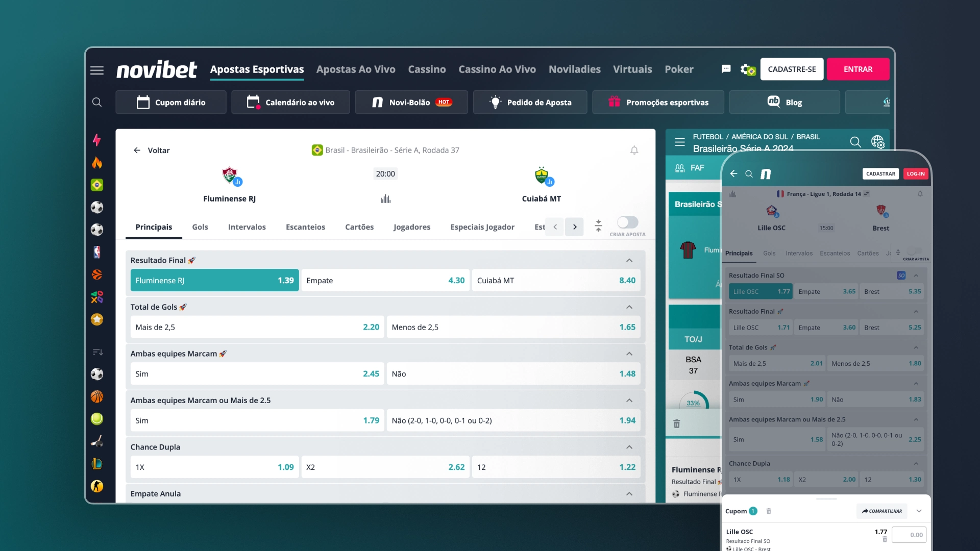
Task: Click the trash icon in desktop betslip
Action: pyautogui.click(x=677, y=423)
